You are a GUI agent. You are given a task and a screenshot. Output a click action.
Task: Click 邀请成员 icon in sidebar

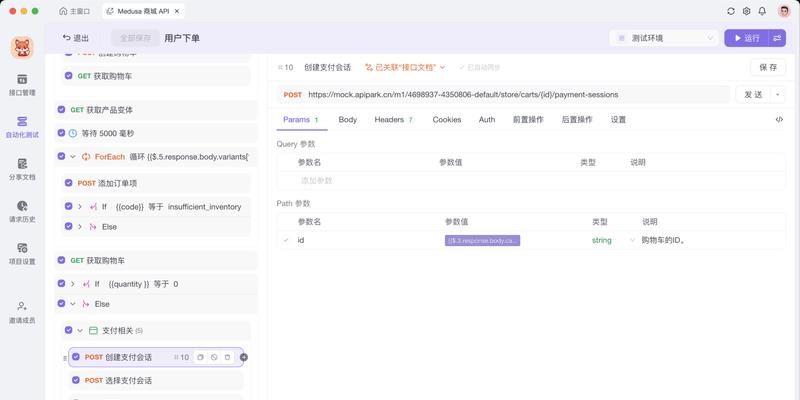(x=22, y=306)
